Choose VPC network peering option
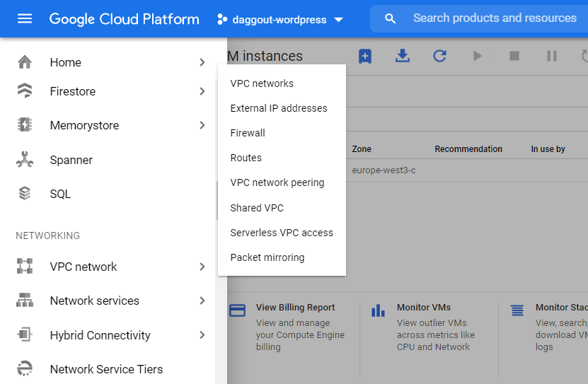The height and width of the screenshot is (384, 588). (x=277, y=182)
